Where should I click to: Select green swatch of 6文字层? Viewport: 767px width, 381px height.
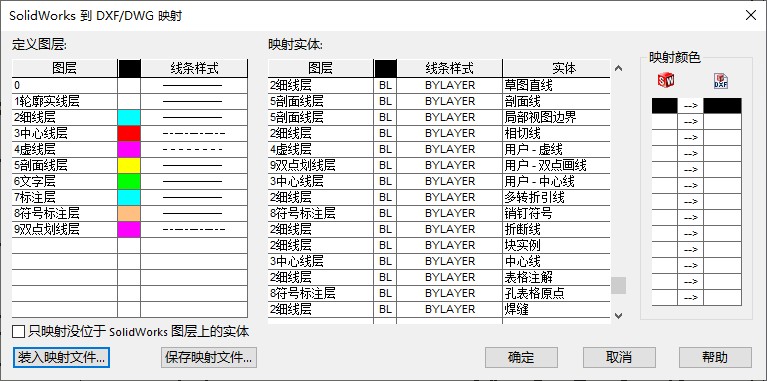pos(129,181)
